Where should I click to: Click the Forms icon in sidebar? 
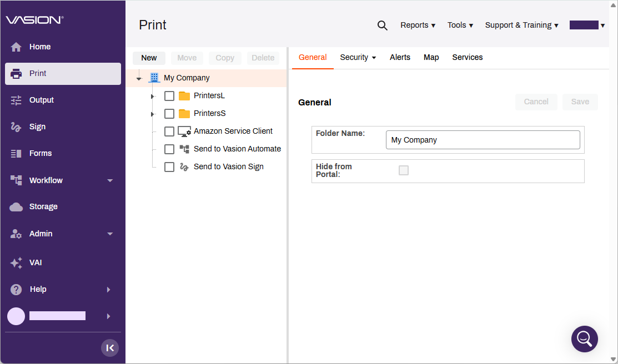coord(16,154)
